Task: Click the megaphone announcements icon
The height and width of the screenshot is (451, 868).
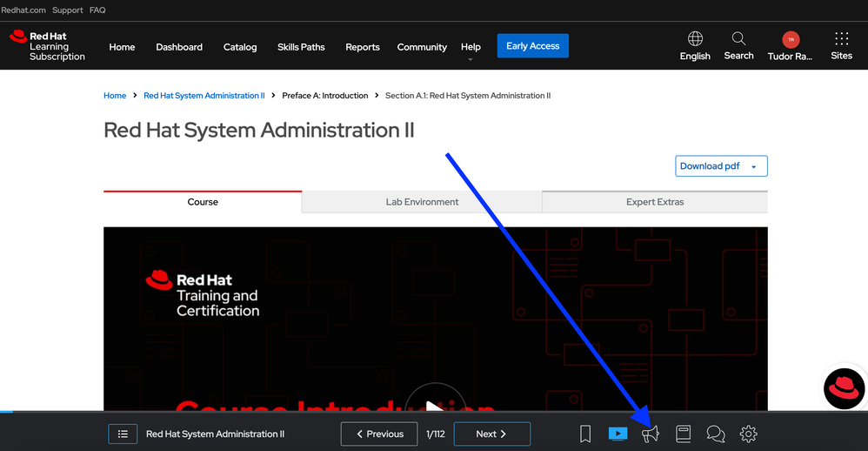Action: click(651, 434)
